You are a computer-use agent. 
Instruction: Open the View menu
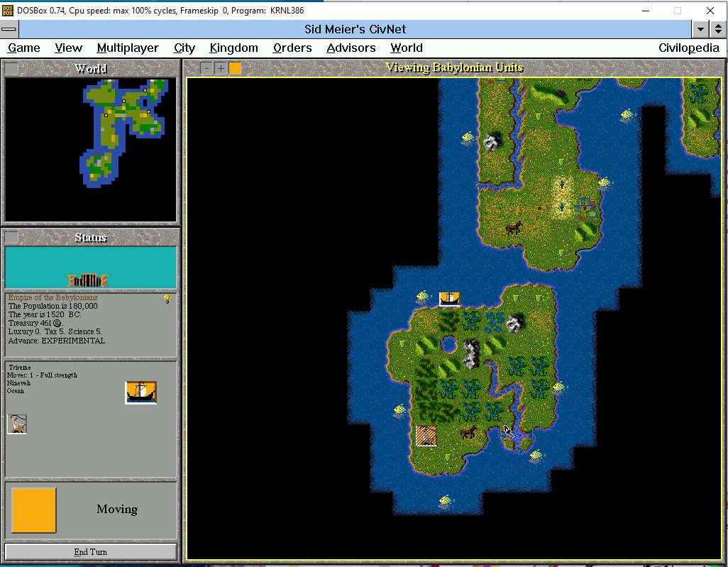click(x=68, y=48)
